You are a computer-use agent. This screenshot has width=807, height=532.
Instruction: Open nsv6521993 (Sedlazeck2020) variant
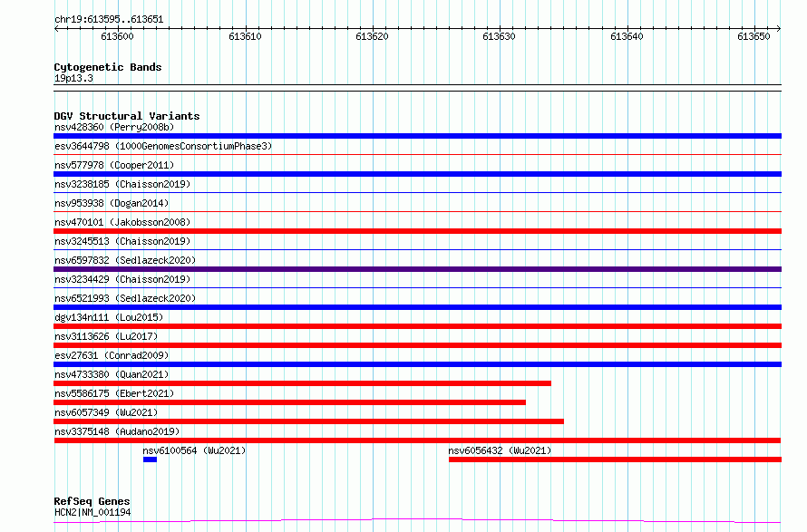(x=125, y=298)
